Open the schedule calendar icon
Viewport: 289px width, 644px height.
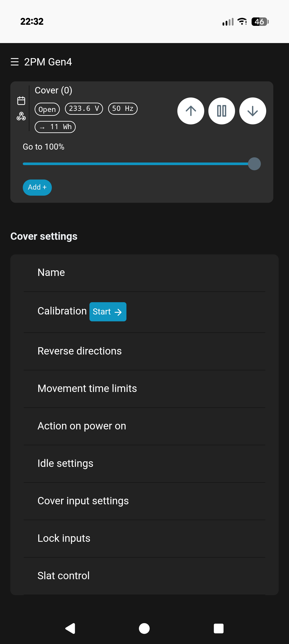[21, 101]
